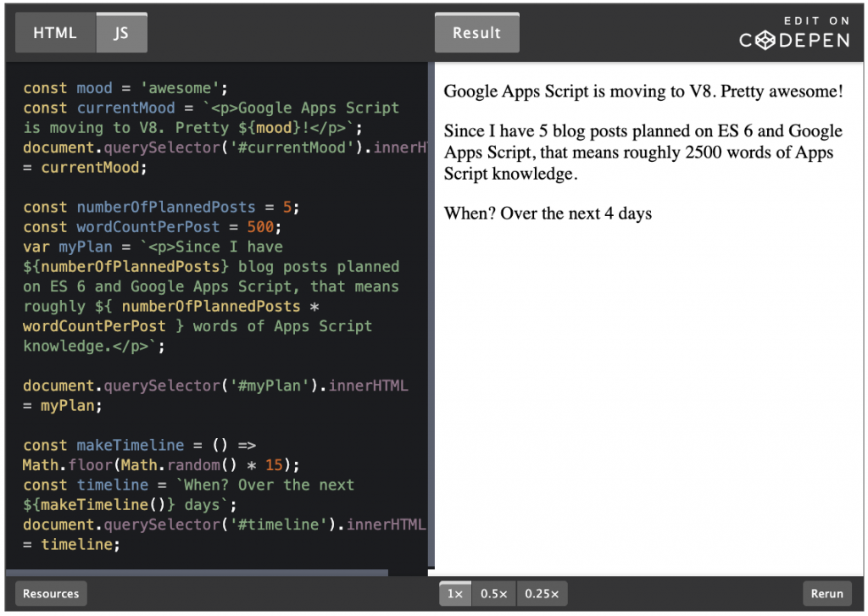The width and height of the screenshot is (868, 616).
Task: Open the Result tab
Action: (x=476, y=33)
